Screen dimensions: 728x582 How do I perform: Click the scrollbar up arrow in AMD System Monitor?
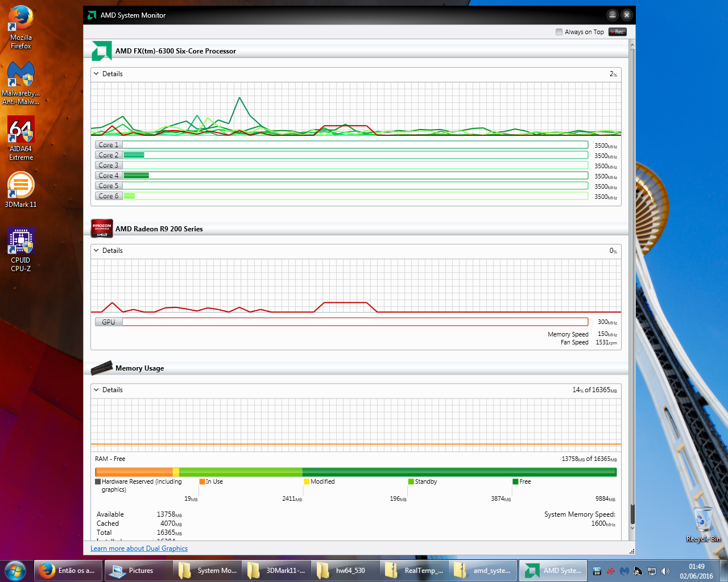tap(632, 44)
